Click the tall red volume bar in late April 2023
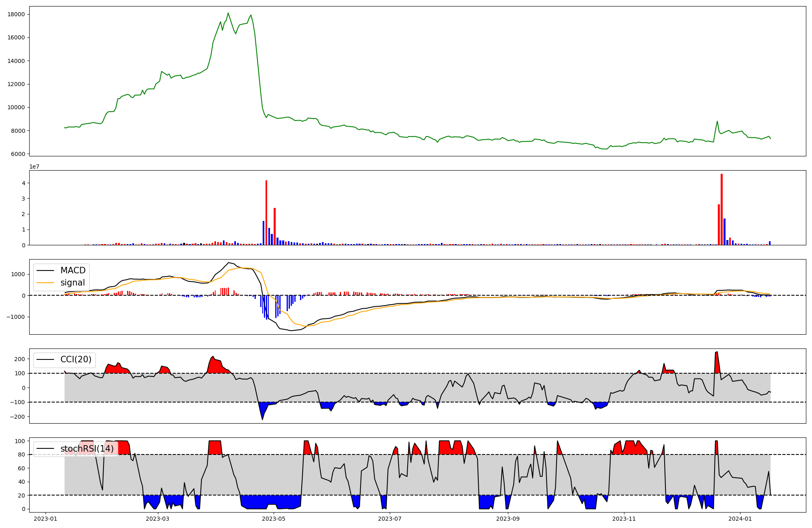Viewport: 812px width, 528px height. click(x=266, y=212)
